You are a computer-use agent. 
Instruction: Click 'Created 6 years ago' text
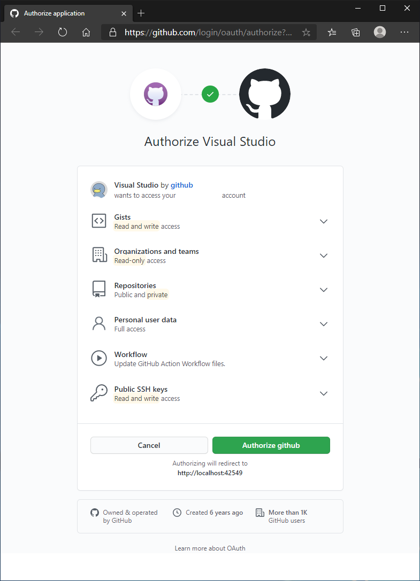(x=214, y=512)
